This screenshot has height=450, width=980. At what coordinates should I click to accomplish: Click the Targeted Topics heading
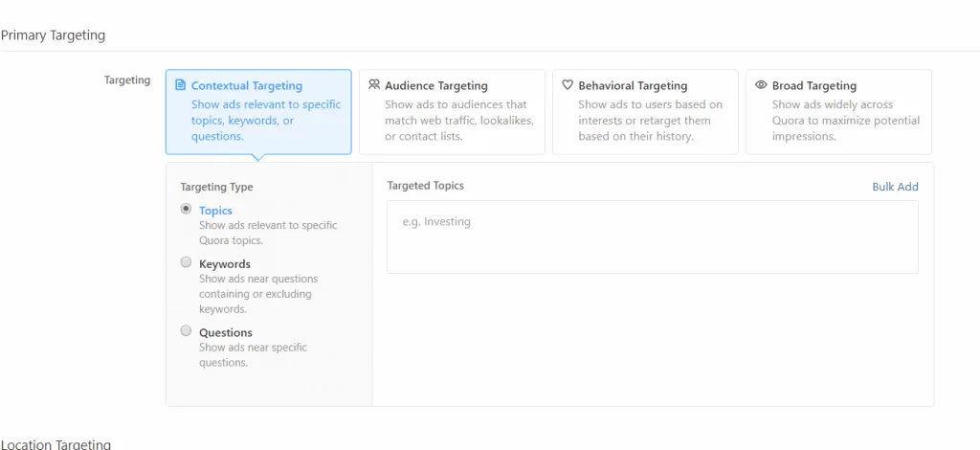click(x=426, y=186)
